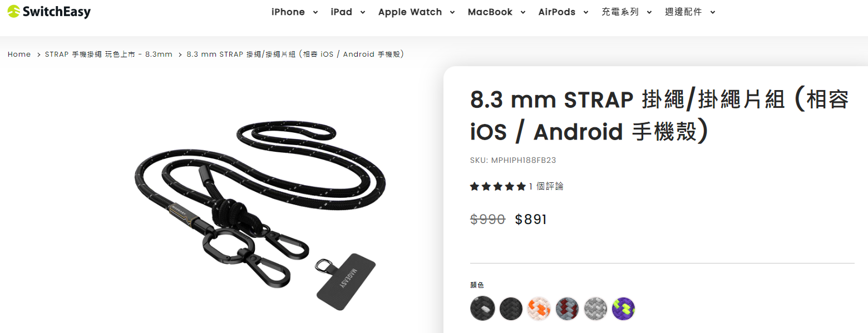The width and height of the screenshot is (868, 333).
Task: Go to Home breadcrumb link
Action: 19,54
